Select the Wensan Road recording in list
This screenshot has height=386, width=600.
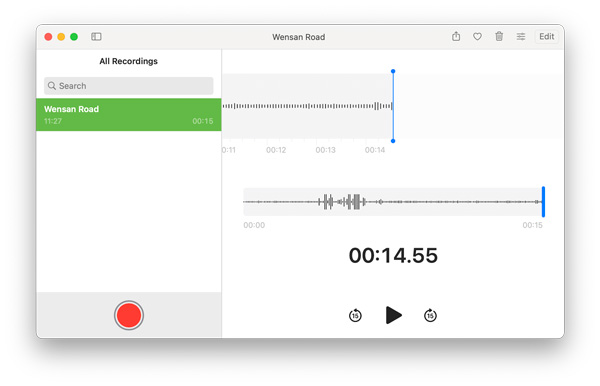(x=129, y=115)
